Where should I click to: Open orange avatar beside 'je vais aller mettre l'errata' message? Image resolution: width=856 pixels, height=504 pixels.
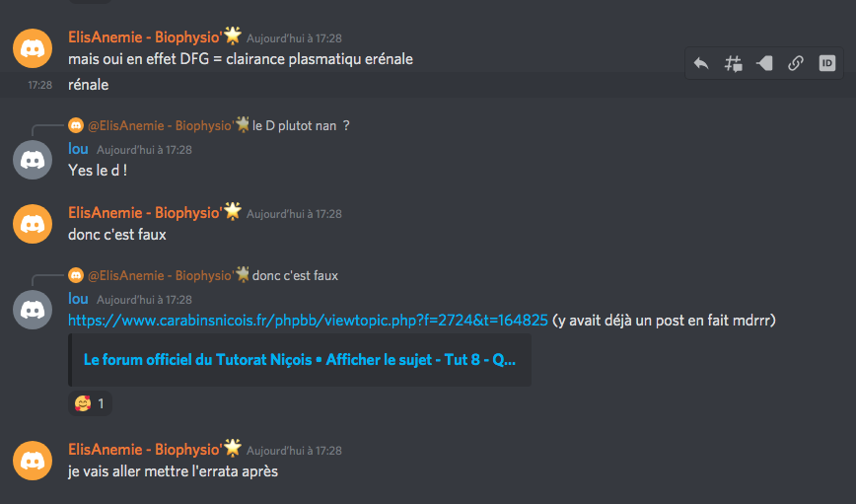pos(33,461)
